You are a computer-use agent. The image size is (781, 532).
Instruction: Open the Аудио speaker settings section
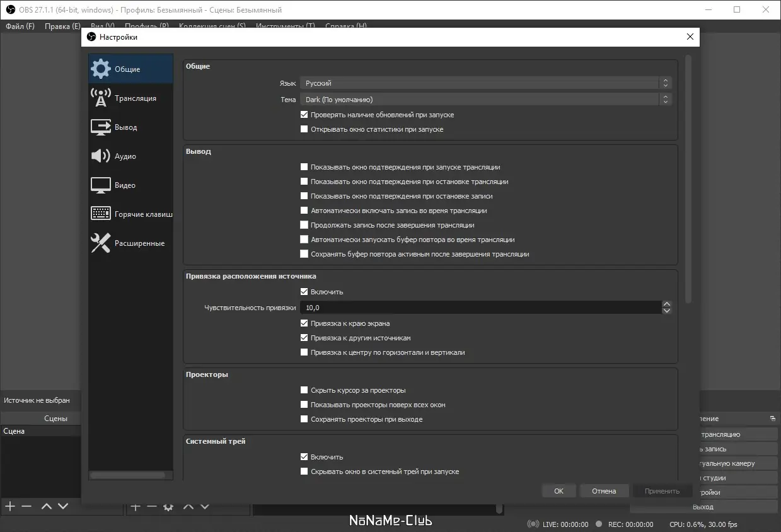[x=130, y=156]
